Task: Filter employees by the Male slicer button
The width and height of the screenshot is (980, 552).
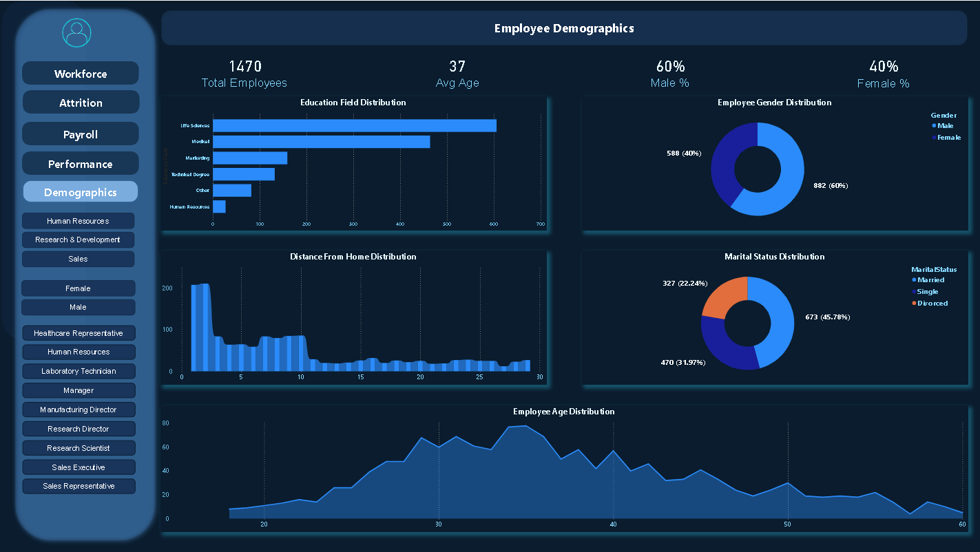Action: click(78, 307)
